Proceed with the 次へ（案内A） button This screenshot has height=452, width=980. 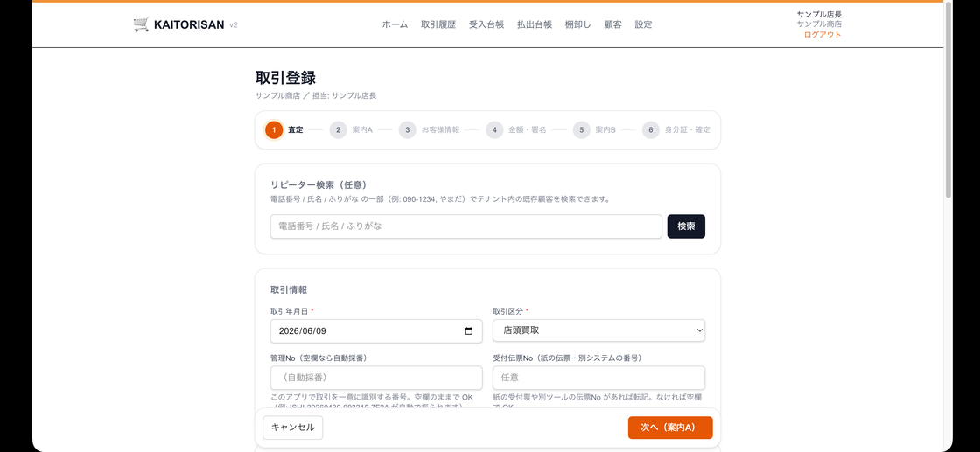point(670,428)
